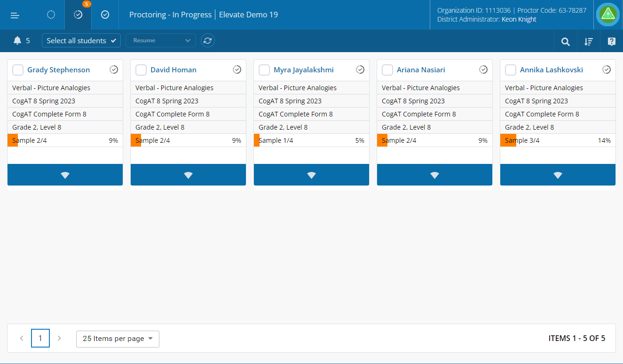Image resolution: width=623 pixels, height=364 pixels.
Task: Go to next page arrow
Action: [x=59, y=338]
